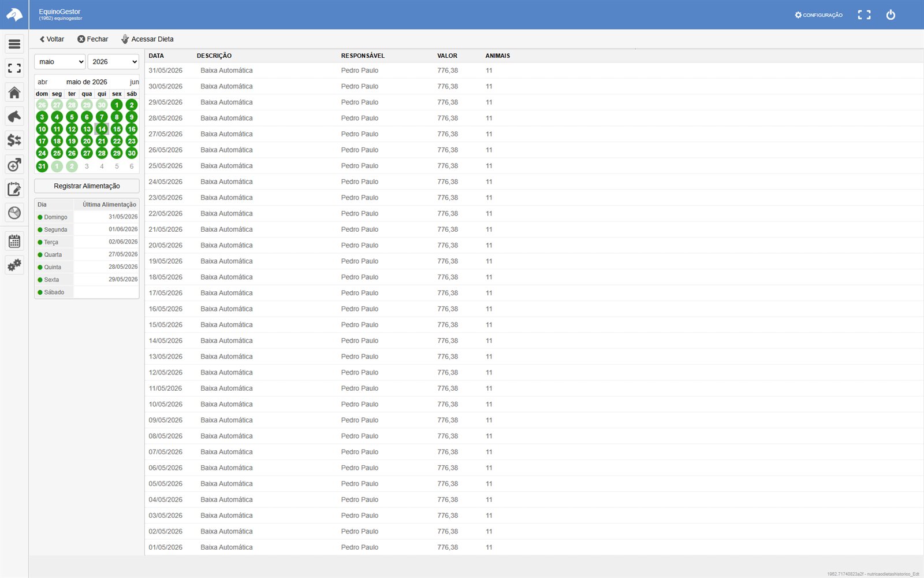The image size is (924, 578).
Task: Open the calendar icon in sidebar
Action: pos(14,241)
